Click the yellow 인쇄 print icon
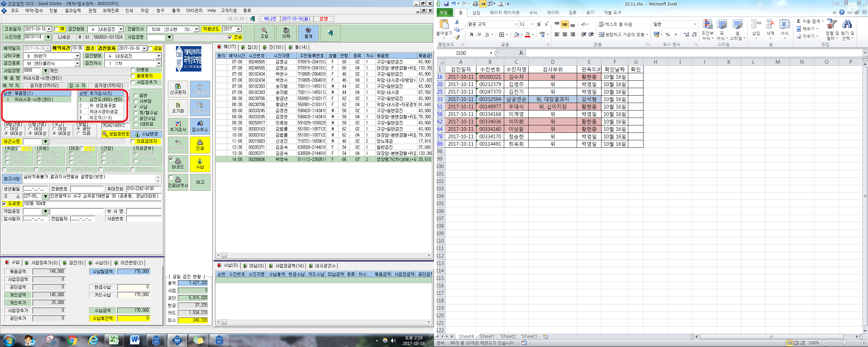The height and width of the screenshot is (347, 868). coord(200,145)
